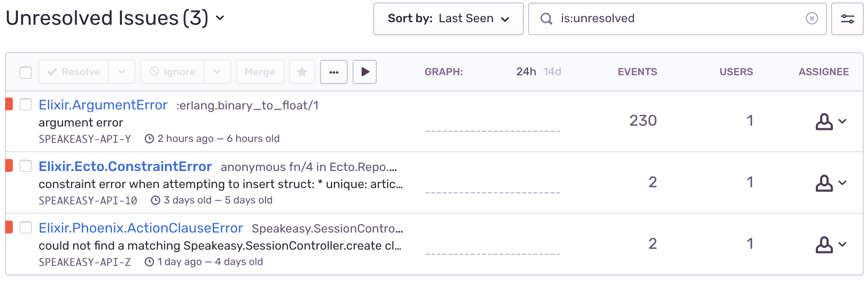Tick the Elixir.Phoenix.ActionClauseError issue checkbox

coord(26,227)
